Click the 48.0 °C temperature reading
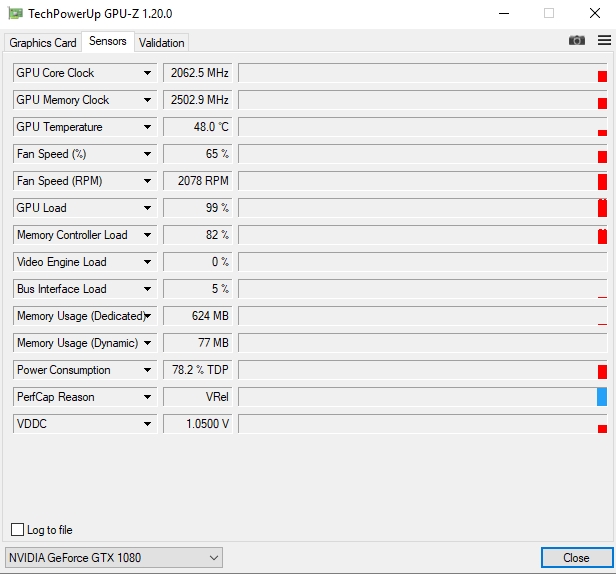Image resolution: width=616 pixels, height=574 pixels. point(198,127)
